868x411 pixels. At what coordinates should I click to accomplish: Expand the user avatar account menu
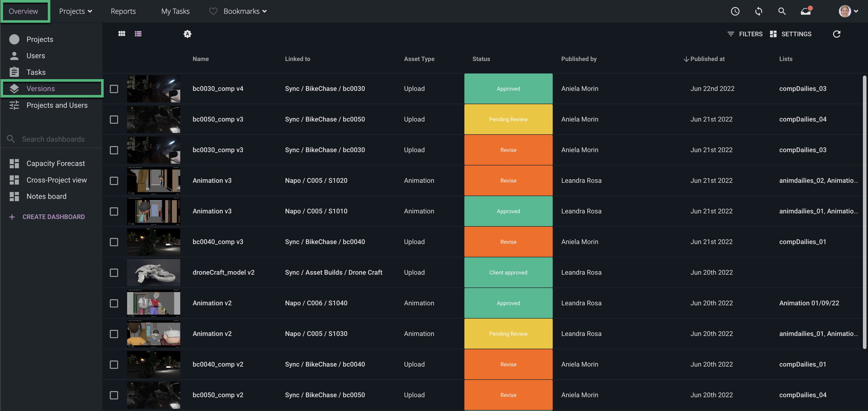pyautogui.click(x=848, y=11)
